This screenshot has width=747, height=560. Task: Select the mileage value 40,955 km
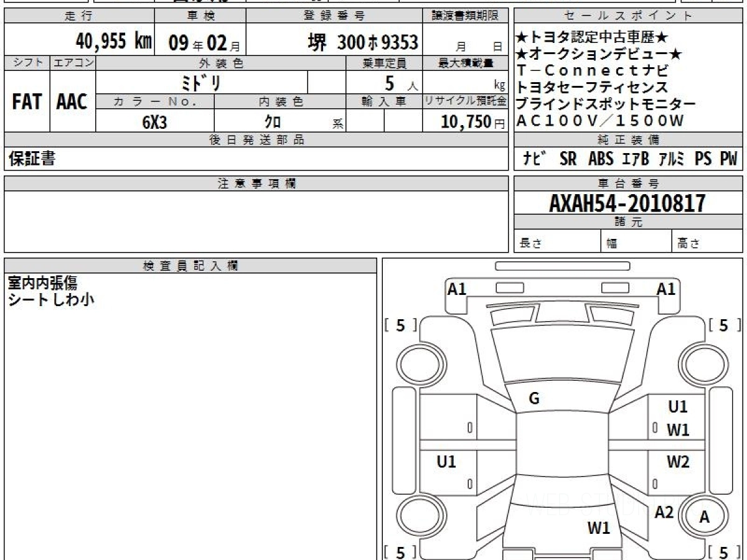point(113,42)
